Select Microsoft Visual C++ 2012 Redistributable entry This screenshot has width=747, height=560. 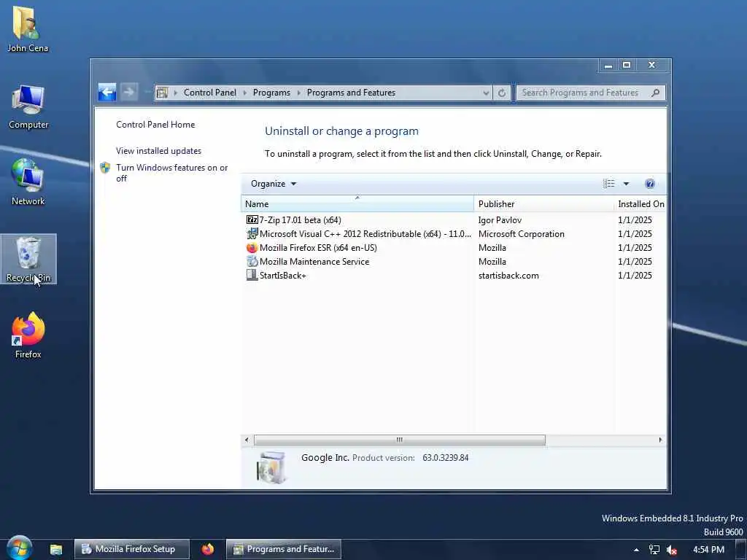[365, 234]
